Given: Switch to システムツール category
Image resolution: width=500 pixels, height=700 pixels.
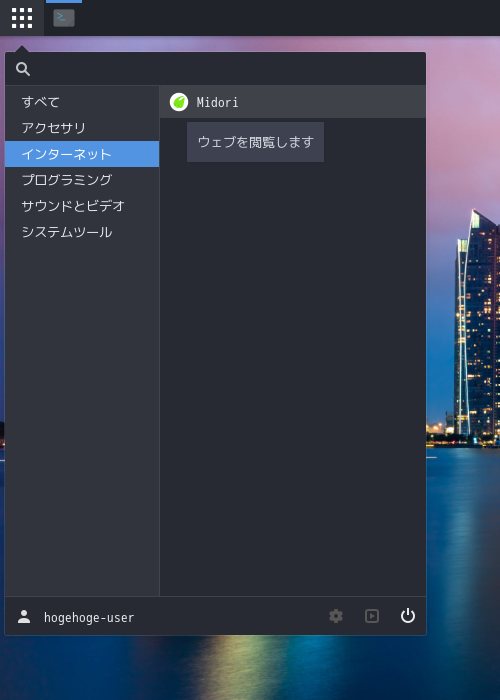Looking at the screenshot, I should (x=82, y=232).
